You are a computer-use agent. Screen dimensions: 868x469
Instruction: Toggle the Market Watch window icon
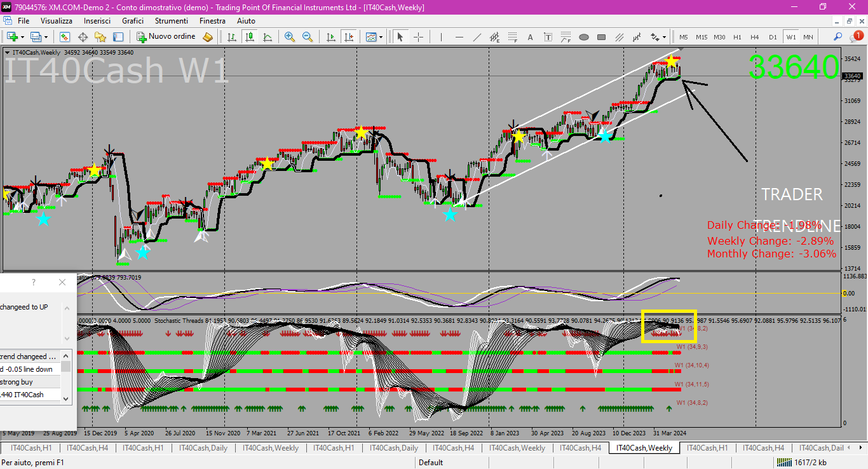[65, 37]
